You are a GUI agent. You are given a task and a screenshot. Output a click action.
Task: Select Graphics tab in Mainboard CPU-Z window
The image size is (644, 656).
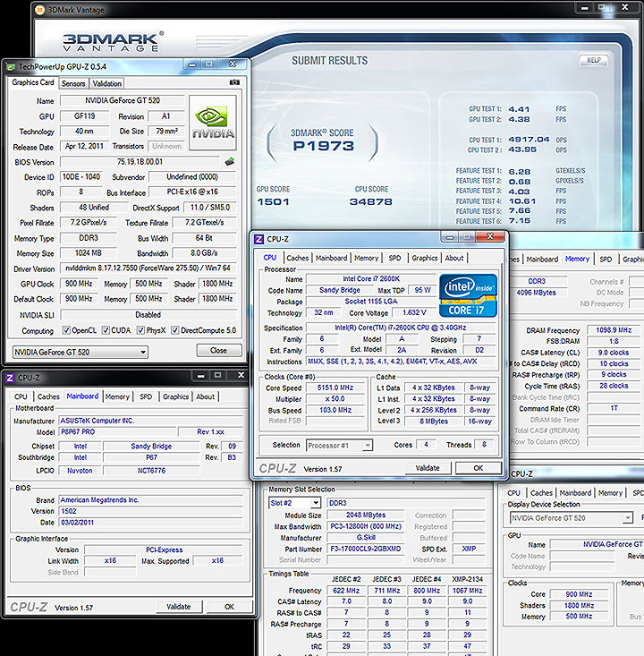(175, 396)
